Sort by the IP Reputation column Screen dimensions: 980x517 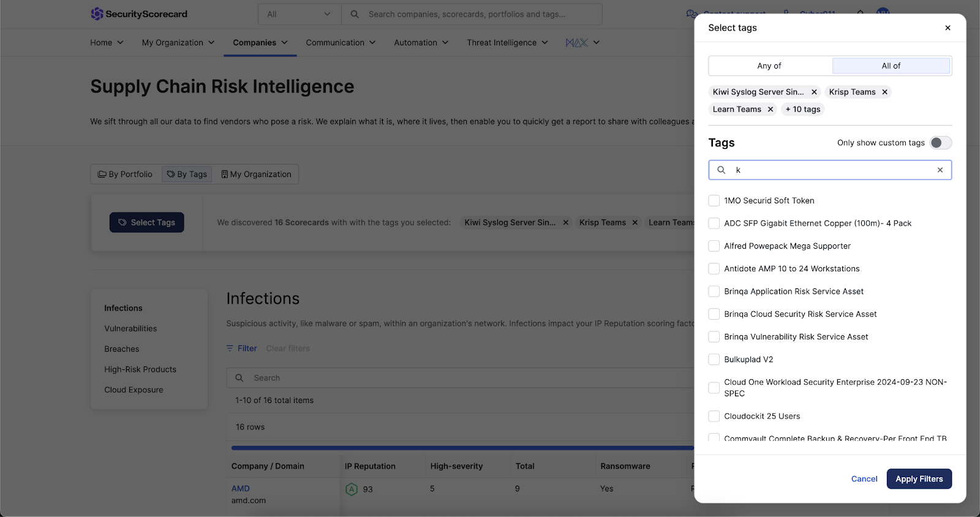[370, 466]
